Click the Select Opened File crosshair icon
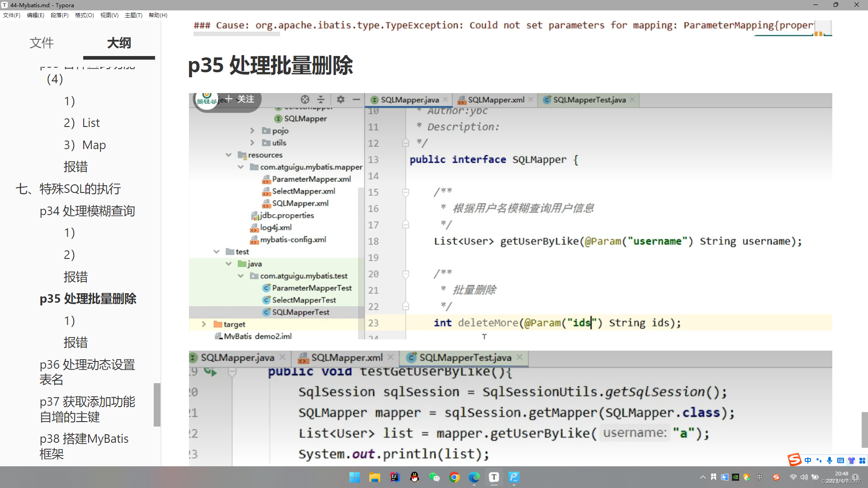Viewport: 868px width, 488px height. pyautogui.click(x=304, y=99)
